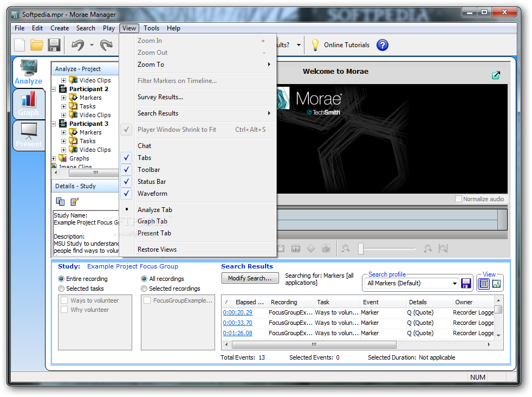This screenshot has width=532, height=397.
Task: Redo action with toolbar arrow icon
Action: pos(106,45)
